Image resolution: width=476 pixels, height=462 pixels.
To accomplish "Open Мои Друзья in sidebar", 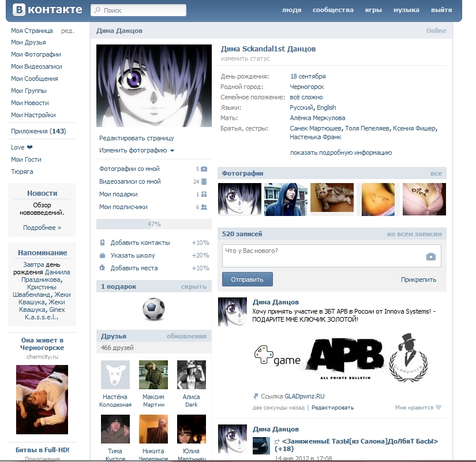I will click(x=28, y=42).
